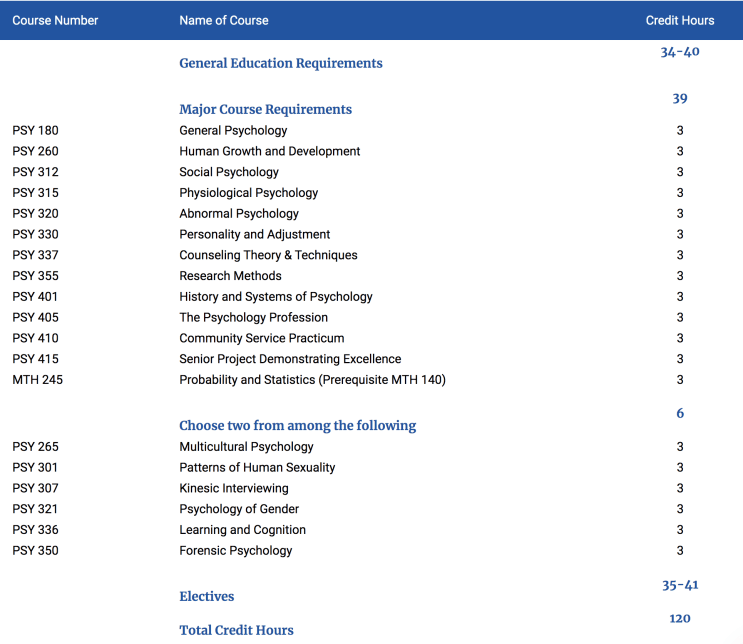Click course number PSY 312
This screenshot has height=644, width=743.
pyautogui.click(x=36, y=172)
